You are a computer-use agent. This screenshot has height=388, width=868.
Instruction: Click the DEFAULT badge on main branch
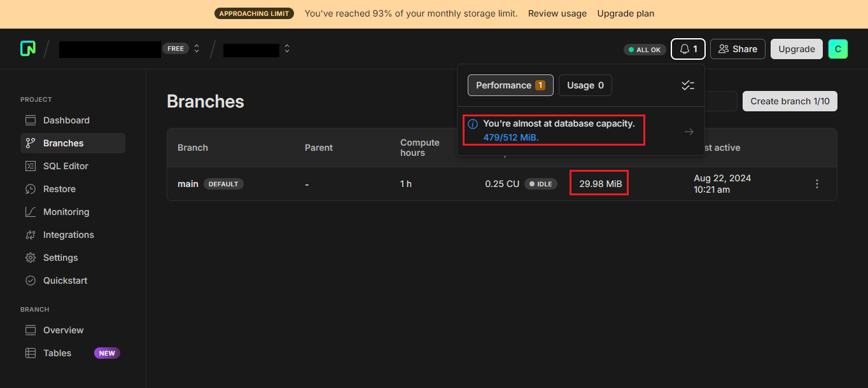click(x=223, y=184)
